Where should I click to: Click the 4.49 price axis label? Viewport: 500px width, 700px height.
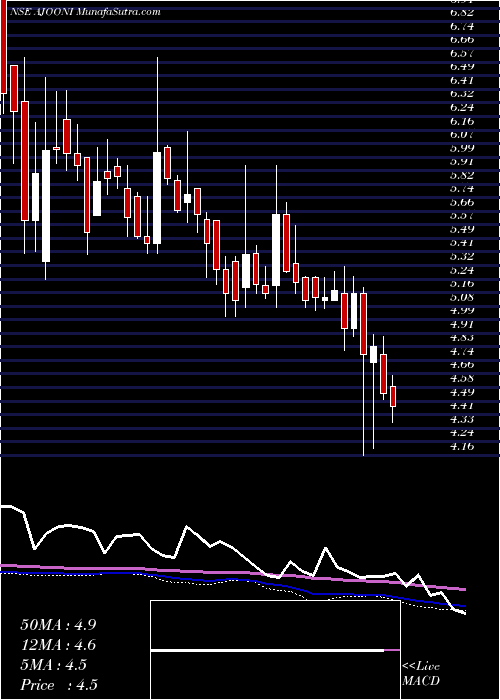pyautogui.click(x=462, y=392)
